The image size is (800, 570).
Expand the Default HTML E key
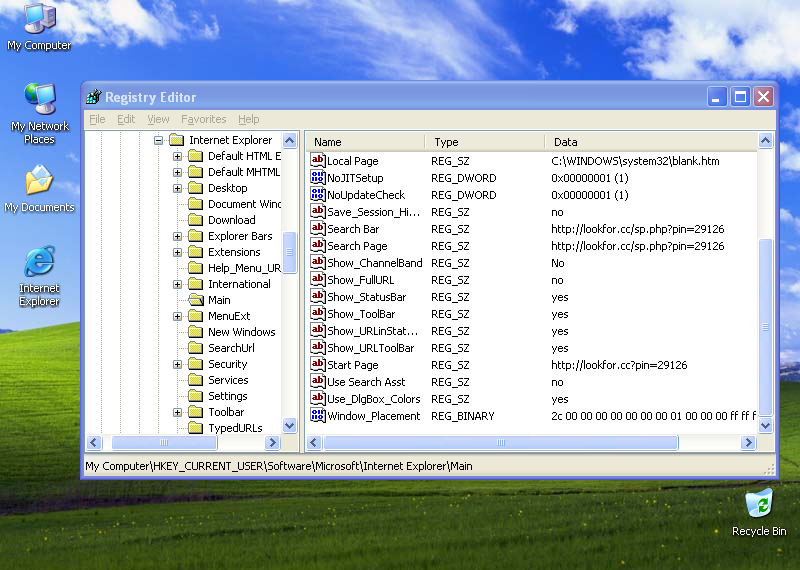coord(178,156)
